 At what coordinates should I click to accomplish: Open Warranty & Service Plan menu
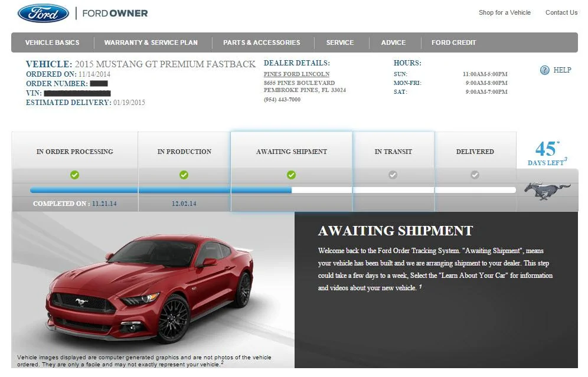pos(151,42)
